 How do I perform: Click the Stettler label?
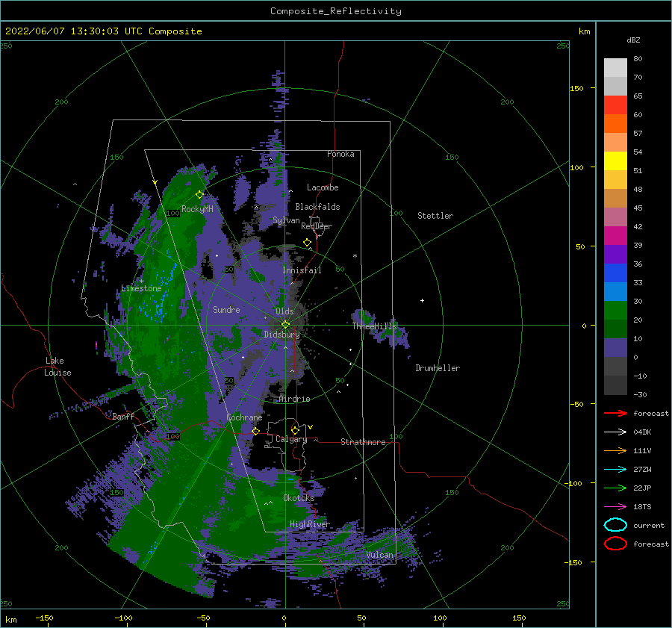pos(435,216)
